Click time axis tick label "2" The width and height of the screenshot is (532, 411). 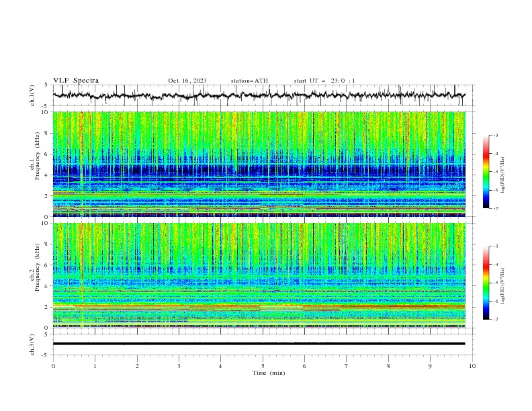(137, 366)
